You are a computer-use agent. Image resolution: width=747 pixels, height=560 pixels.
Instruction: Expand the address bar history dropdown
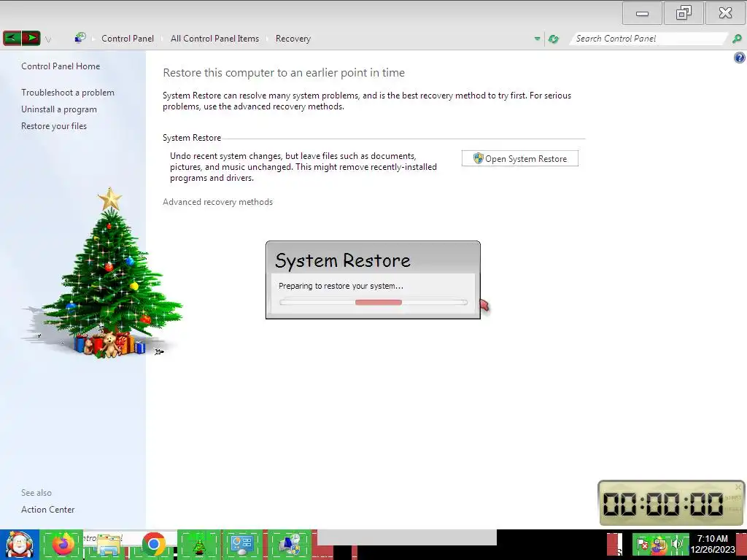(x=537, y=39)
